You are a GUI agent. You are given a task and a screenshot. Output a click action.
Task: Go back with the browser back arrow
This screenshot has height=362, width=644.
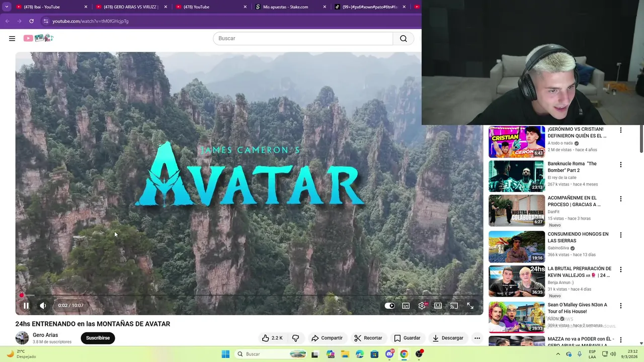pyautogui.click(x=7, y=21)
